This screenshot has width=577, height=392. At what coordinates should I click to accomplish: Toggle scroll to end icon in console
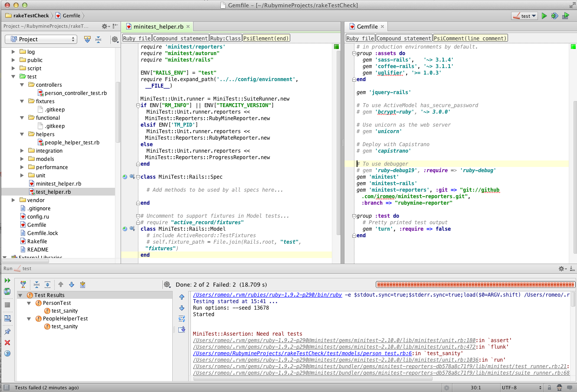tap(182, 330)
